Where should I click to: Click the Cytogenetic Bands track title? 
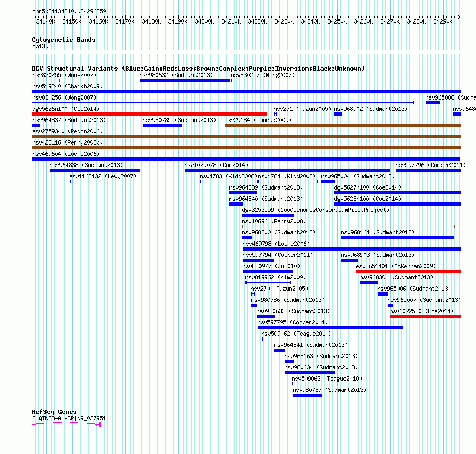point(64,40)
